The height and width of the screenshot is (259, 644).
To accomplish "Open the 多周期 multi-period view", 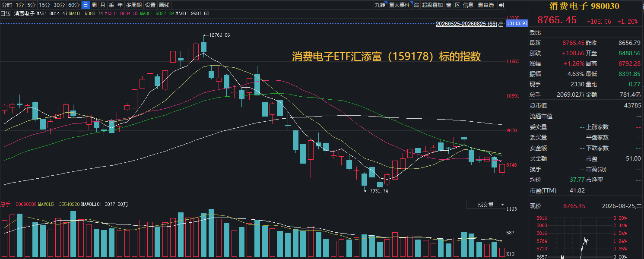I will click(134, 5).
